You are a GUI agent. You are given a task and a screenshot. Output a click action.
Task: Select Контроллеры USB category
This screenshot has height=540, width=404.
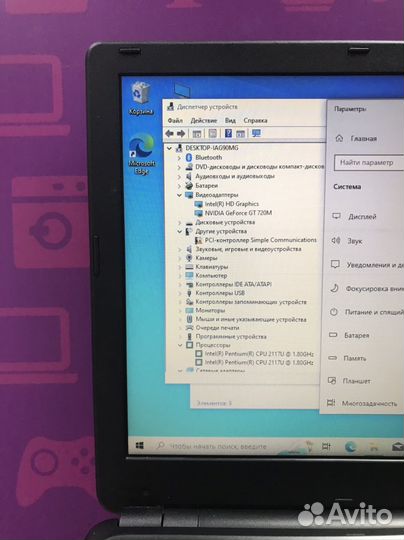[x=220, y=293]
